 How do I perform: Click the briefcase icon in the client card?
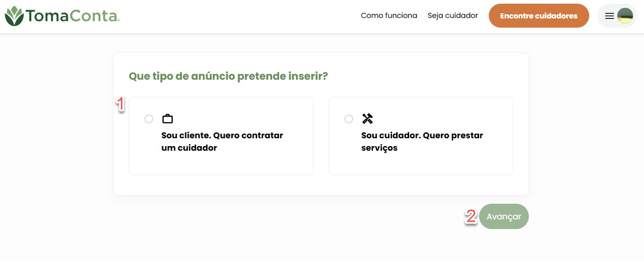[167, 119]
